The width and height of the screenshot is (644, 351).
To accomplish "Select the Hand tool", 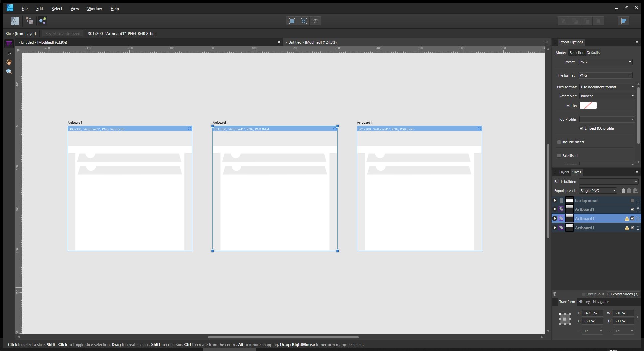I will coord(9,62).
